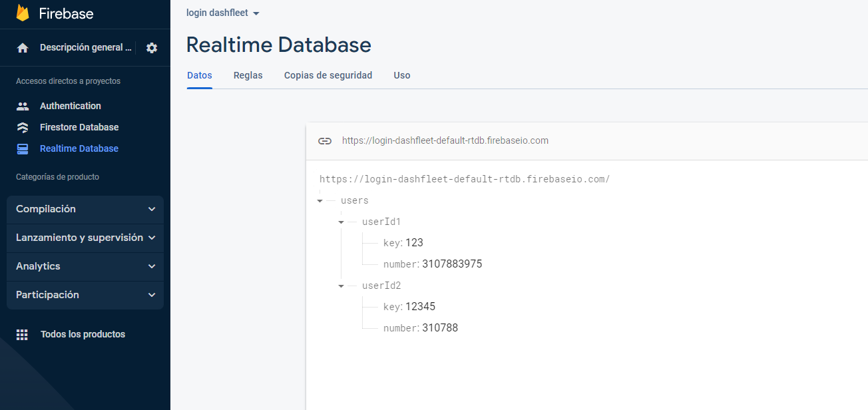The width and height of the screenshot is (868, 410).
Task: Click the Firebase flame logo
Action: pyautogui.click(x=23, y=13)
